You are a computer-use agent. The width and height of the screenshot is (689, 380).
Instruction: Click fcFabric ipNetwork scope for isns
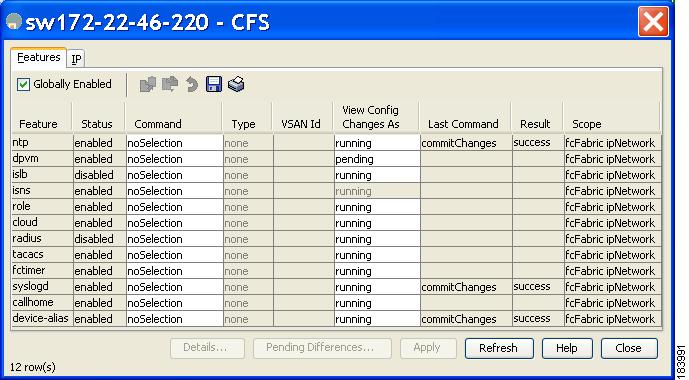(x=613, y=191)
